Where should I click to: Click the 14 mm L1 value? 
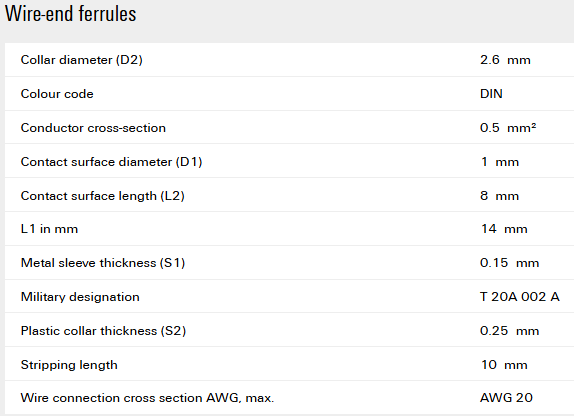(504, 229)
